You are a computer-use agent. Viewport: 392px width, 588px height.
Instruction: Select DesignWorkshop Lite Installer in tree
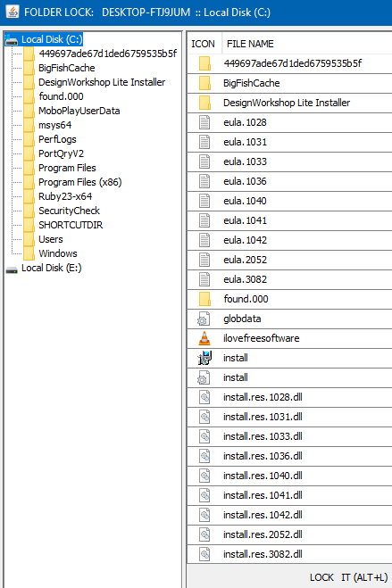pos(102,82)
